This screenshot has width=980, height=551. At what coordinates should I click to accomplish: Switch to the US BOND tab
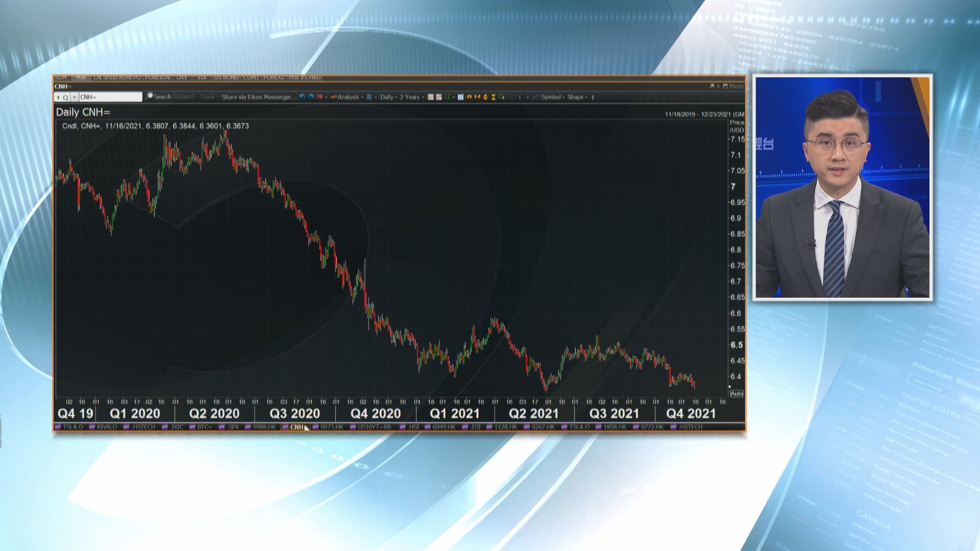tap(226, 78)
